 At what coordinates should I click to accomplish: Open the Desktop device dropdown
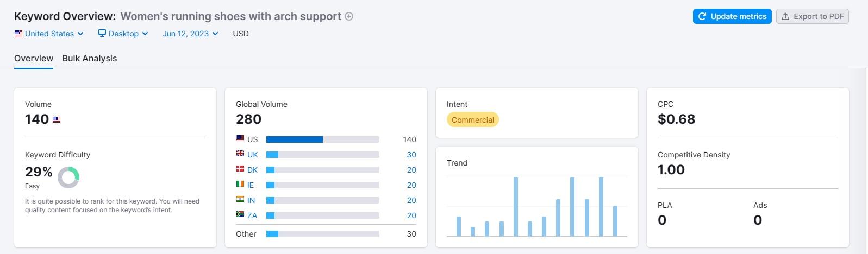pyautogui.click(x=123, y=34)
